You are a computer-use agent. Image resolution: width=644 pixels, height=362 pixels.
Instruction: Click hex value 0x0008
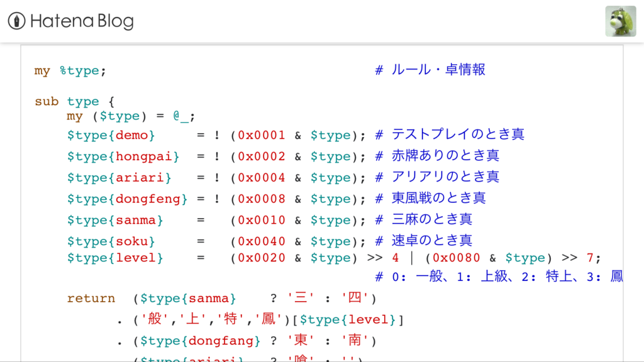pos(261,199)
